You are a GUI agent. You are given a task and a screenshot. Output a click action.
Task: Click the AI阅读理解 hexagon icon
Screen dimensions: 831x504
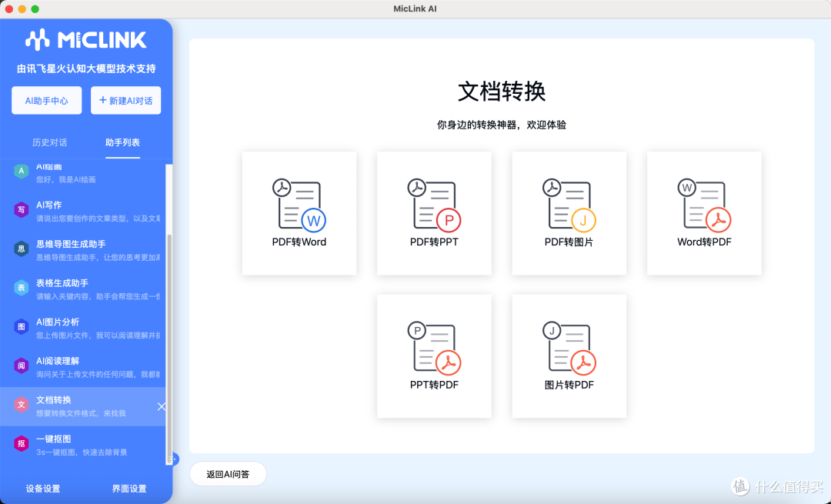tap(22, 365)
